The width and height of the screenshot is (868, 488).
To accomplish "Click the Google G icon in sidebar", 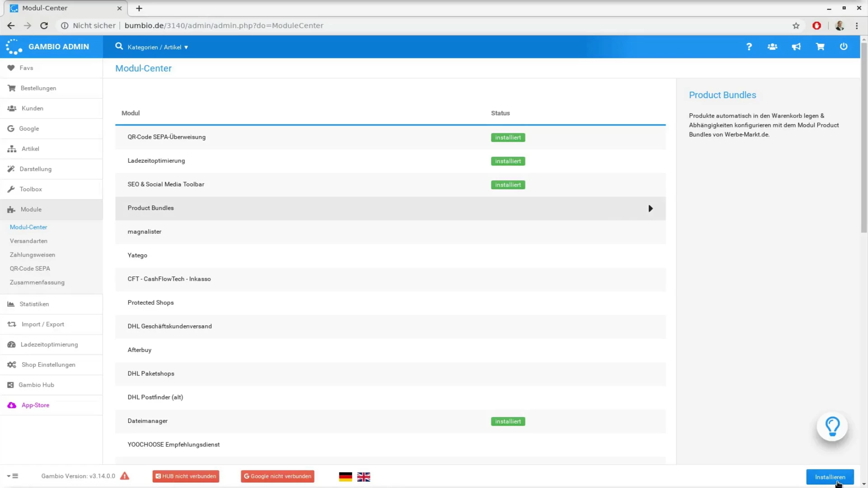I will tap(11, 128).
